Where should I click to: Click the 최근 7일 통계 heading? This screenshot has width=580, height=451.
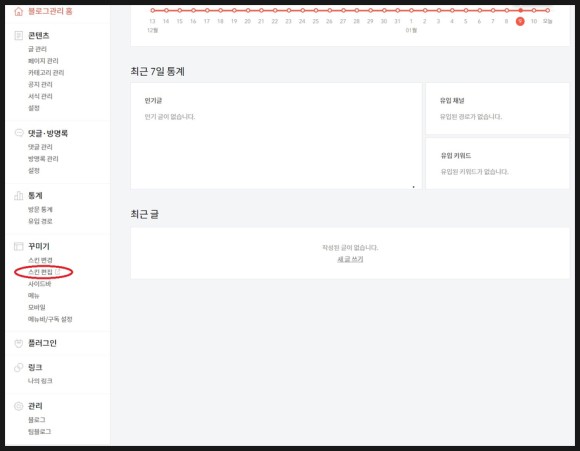click(158, 71)
